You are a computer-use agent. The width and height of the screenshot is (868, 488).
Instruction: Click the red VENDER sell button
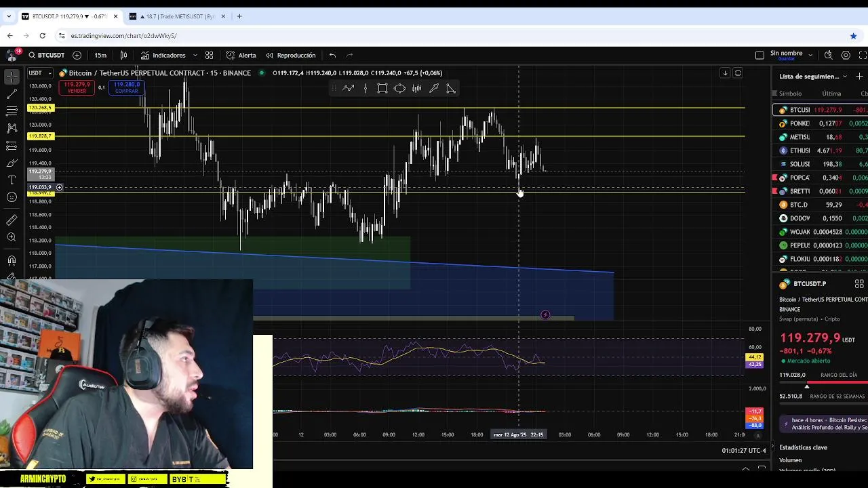click(x=77, y=87)
